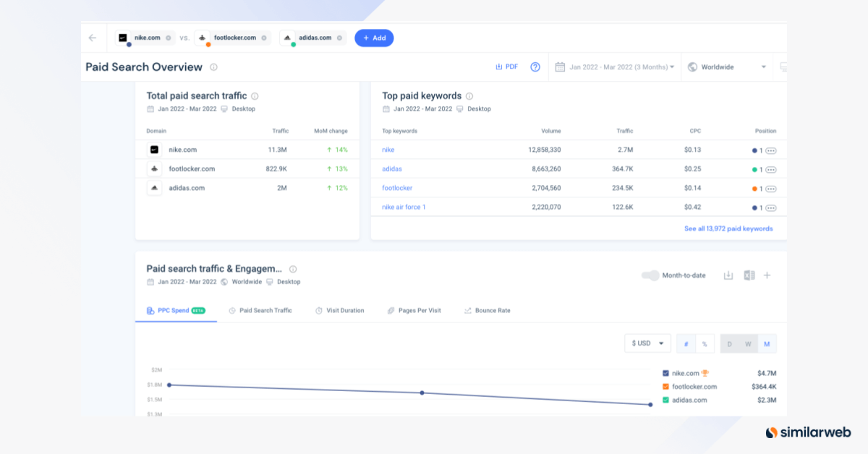The width and height of the screenshot is (868, 454).
Task: Select the # number display toggle
Action: coord(686,343)
